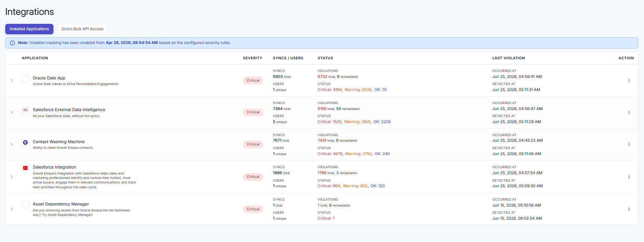The image size is (644, 242).
Task: Click the Salesforce External Data Intelligence app icon
Action: click(25, 110)
